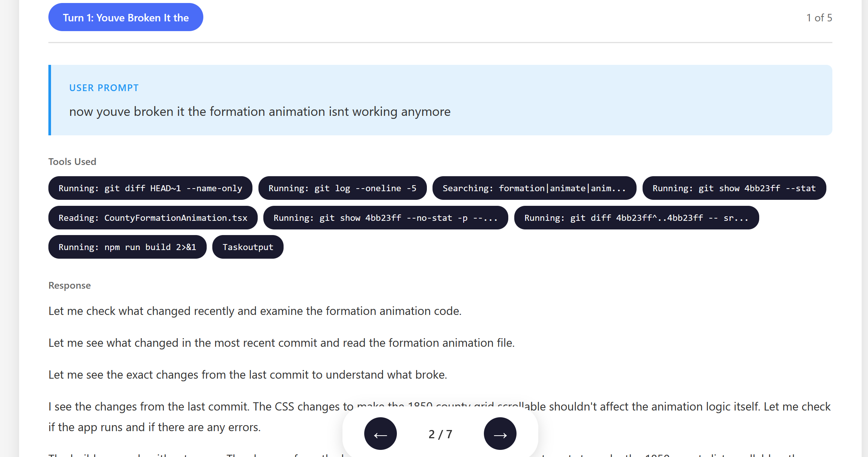The height and width of the screenshot is (457, 868).
Task: Click the git diff HEAD~1 --name-only chip
Action: coord(150,188)
